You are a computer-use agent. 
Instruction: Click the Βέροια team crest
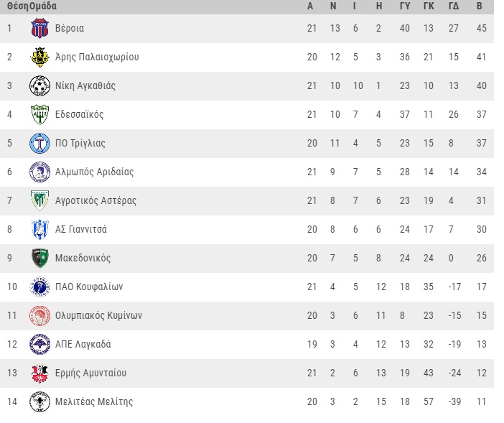pos(40,28)
